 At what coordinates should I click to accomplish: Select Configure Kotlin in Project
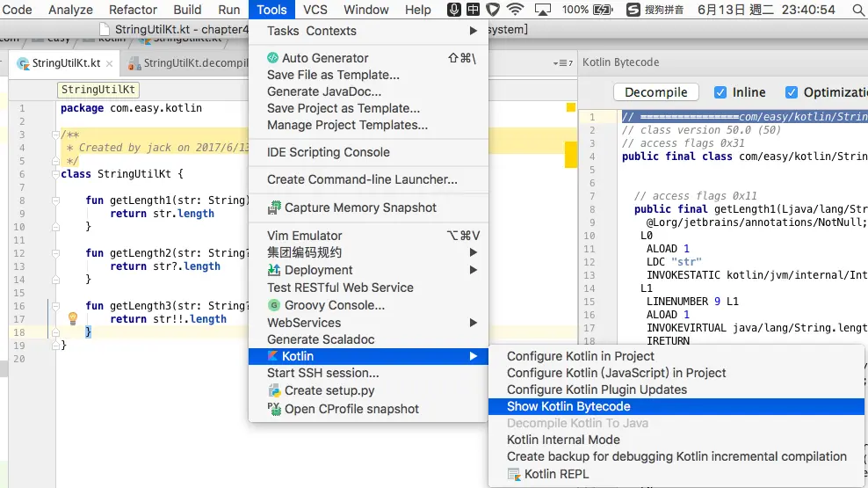coord(676,356)
